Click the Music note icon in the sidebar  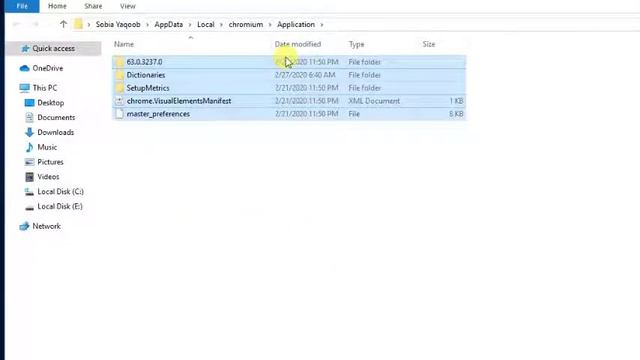click(x=29, y=147)
